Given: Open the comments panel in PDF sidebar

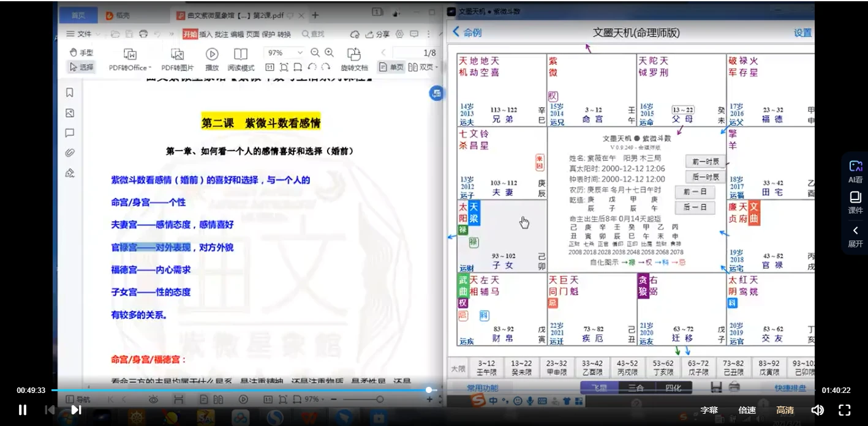Looking at the screenshot, I should [x=70, y=133].
